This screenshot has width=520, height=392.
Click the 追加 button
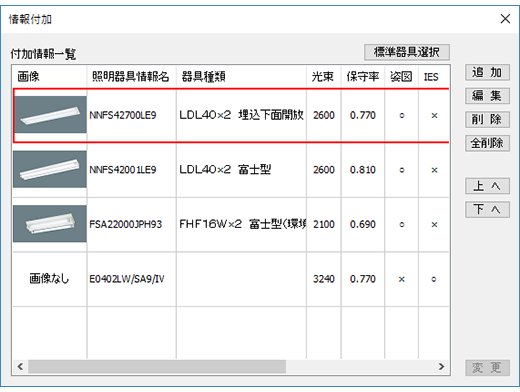[487, 72]
